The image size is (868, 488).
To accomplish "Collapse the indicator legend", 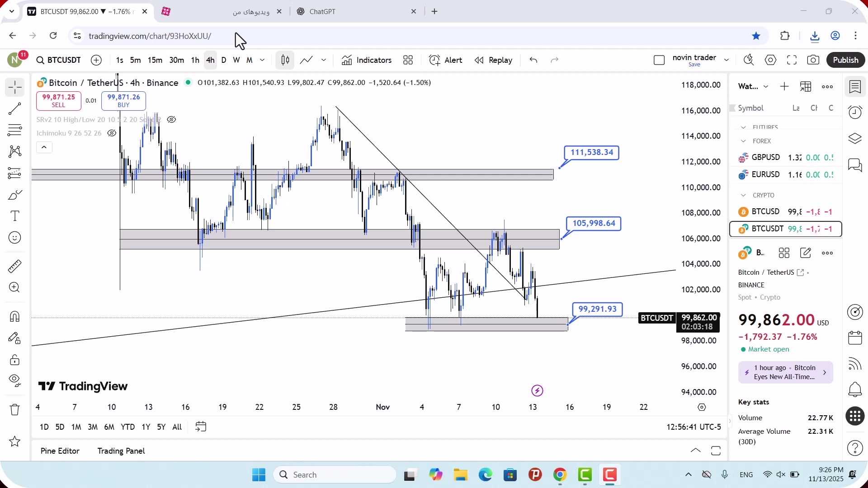I will (44, 147).
